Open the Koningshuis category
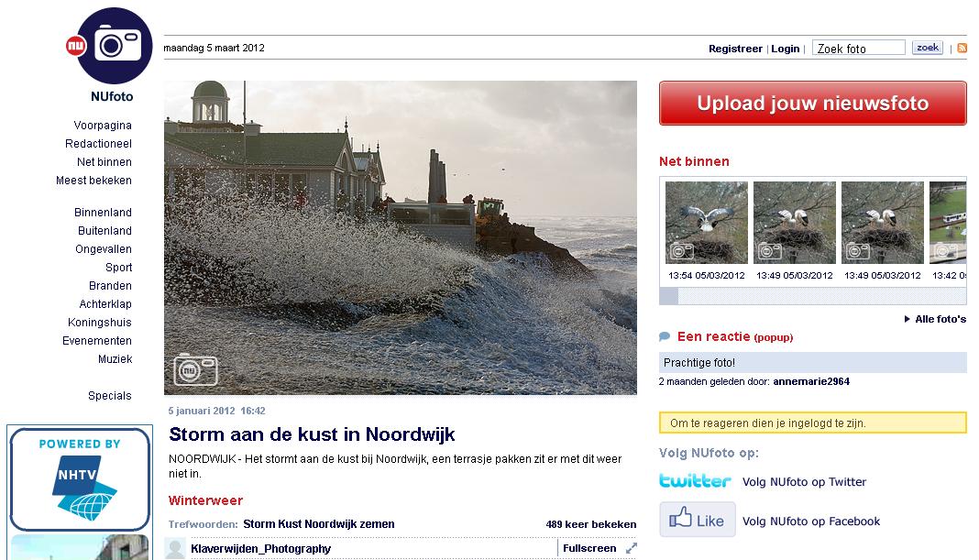This screenshot has width=979, height=560. [x=100, y=322]
